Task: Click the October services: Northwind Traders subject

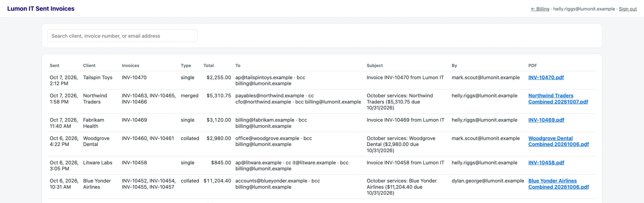Action: pos(400,102)
